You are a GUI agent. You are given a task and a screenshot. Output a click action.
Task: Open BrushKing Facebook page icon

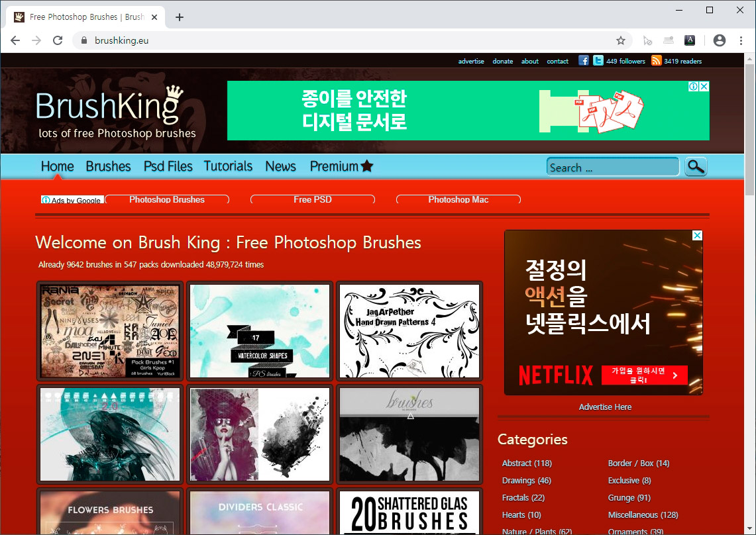(x=583, y=60)
